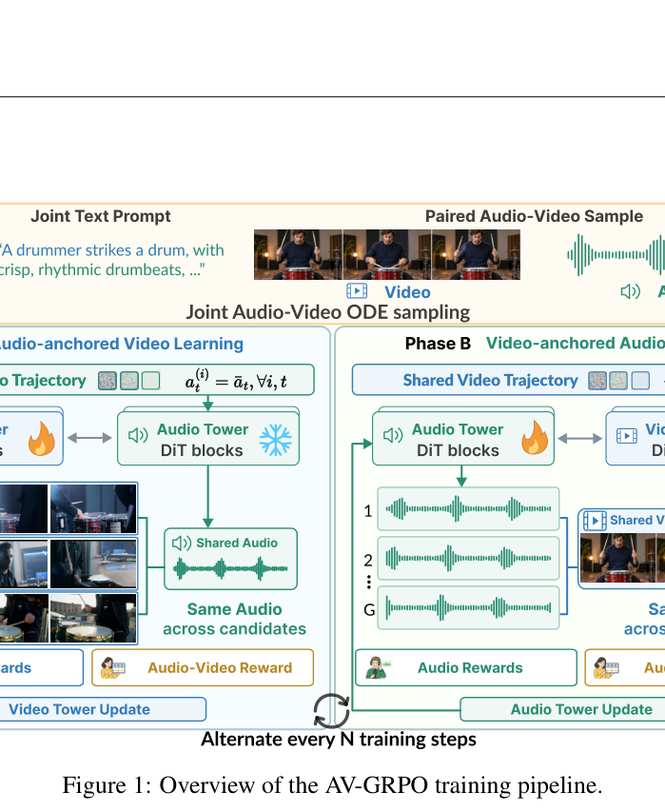Click the listener icon in Audio Rewards box

379,667
